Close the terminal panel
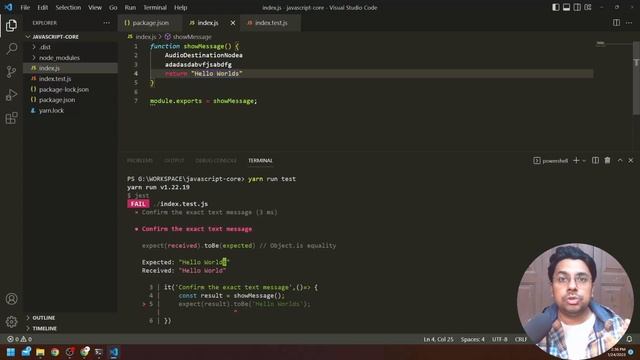 tap(631, 160)
